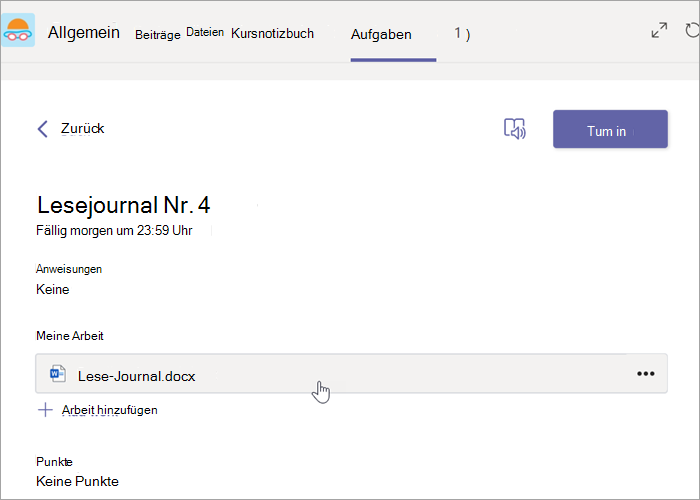700x500 pixels.
Task: Click the Turn in button
Action: click(610, 129)
